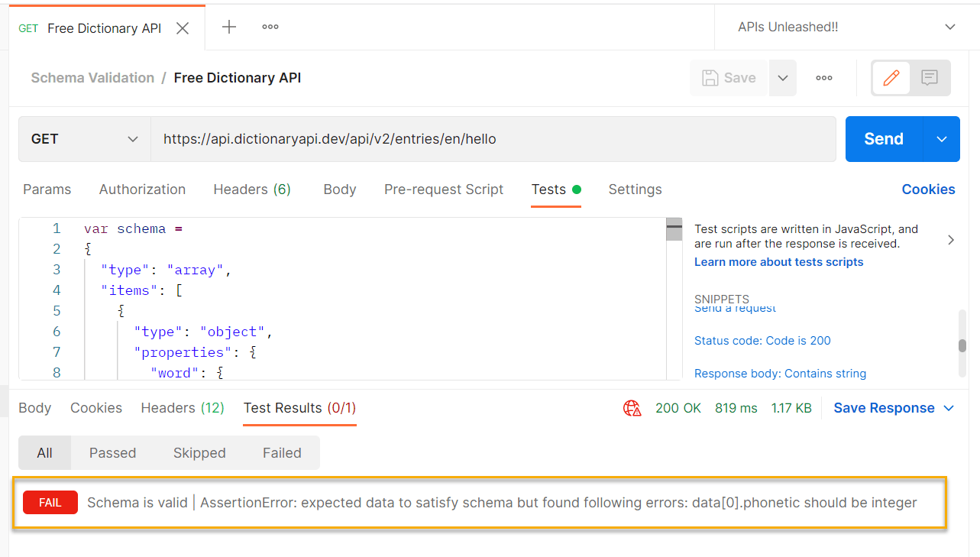This screenshot has height=557, width=980.
Task: Open the tab options ellipsis menu
Action: click(x=270, y=27)
